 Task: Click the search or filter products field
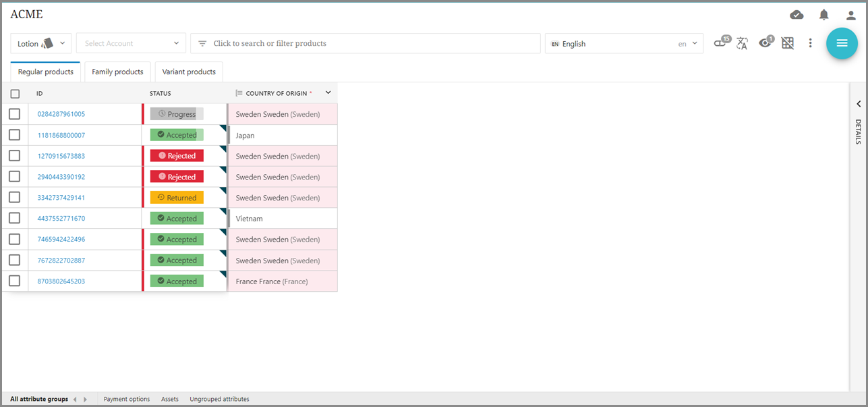364,43
